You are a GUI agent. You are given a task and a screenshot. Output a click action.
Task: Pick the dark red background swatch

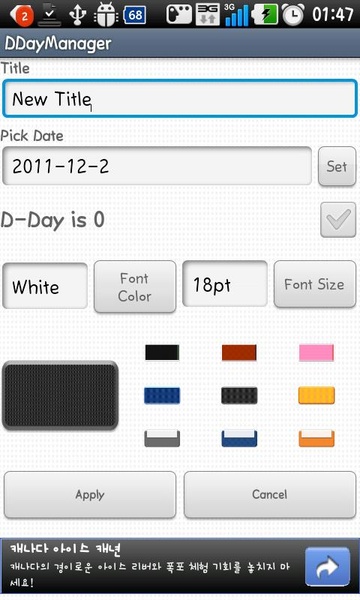tap(239, 352)
